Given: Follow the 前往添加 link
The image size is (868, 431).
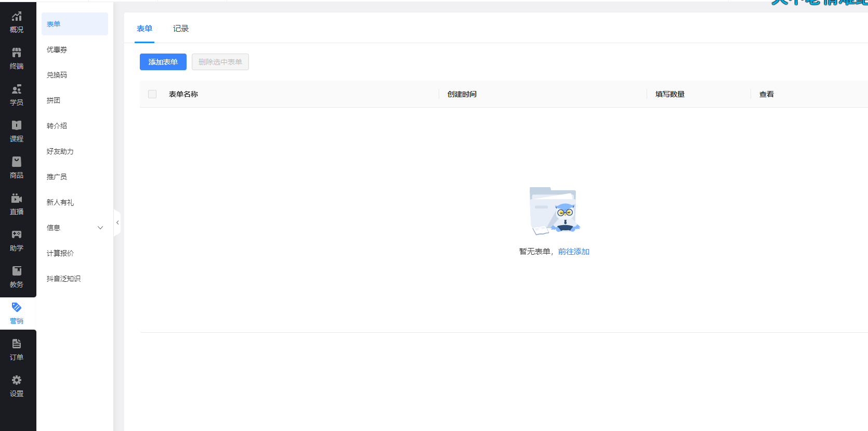Looking at the screenshot, I should click(x=574, y=252).
